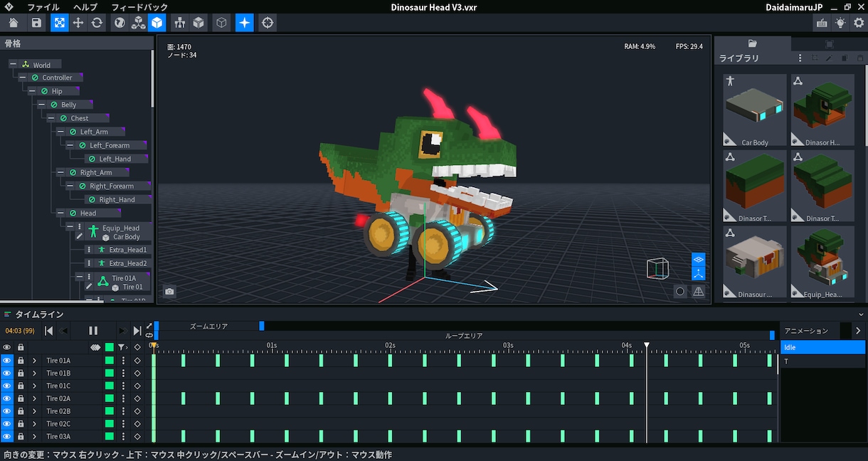Screen dimensions: 868x461
Task: Toggle visibility of the Tire 01A track
Action: point(7,361)
